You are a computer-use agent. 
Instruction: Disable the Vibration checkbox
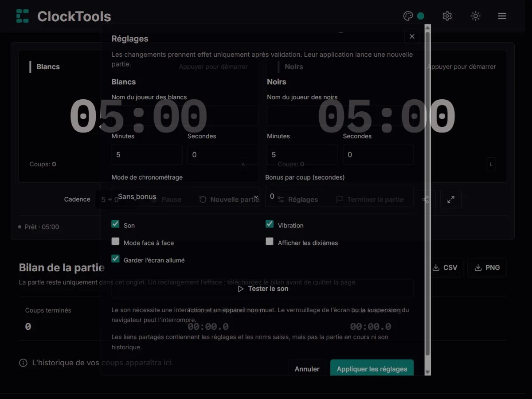[x=270, y=224]
